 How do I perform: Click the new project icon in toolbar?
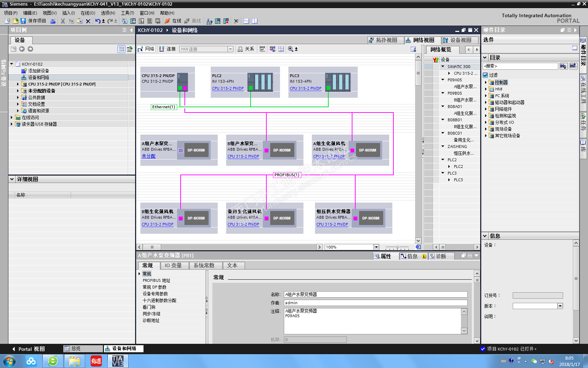(7, 21)
